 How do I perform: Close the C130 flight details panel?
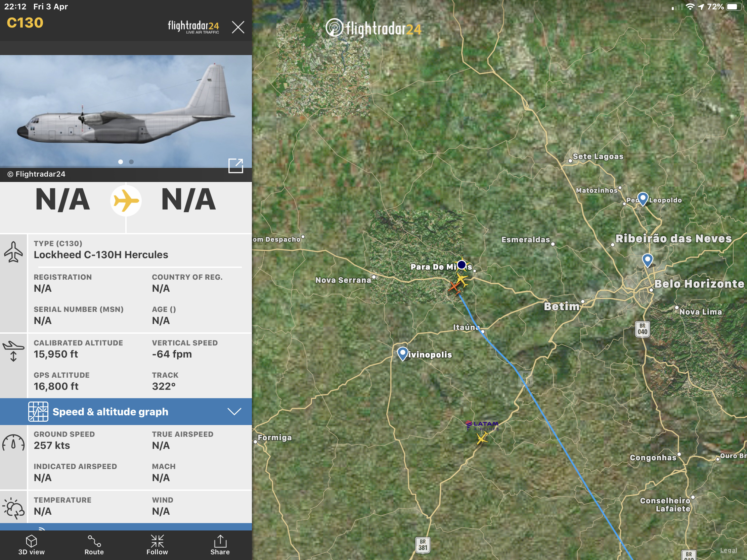[238, 27]
